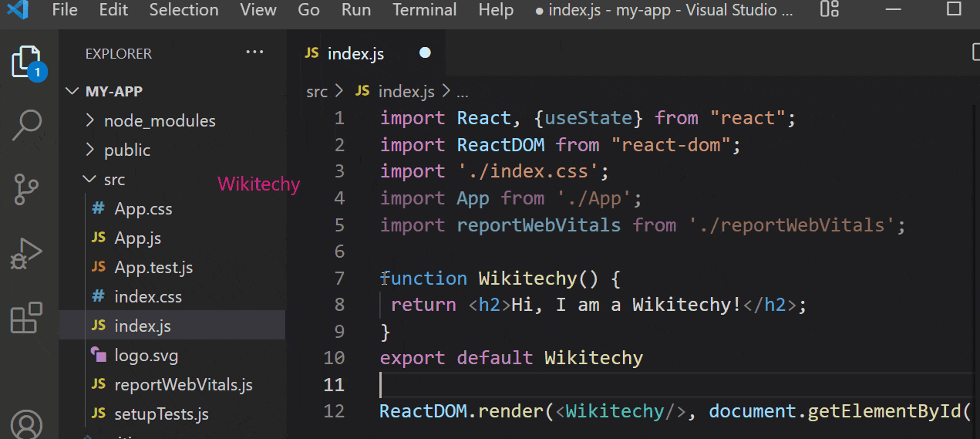Expand the node_modules folder
Image resolution: width=980 pixels, height=439 pixels.
point(160,121)
